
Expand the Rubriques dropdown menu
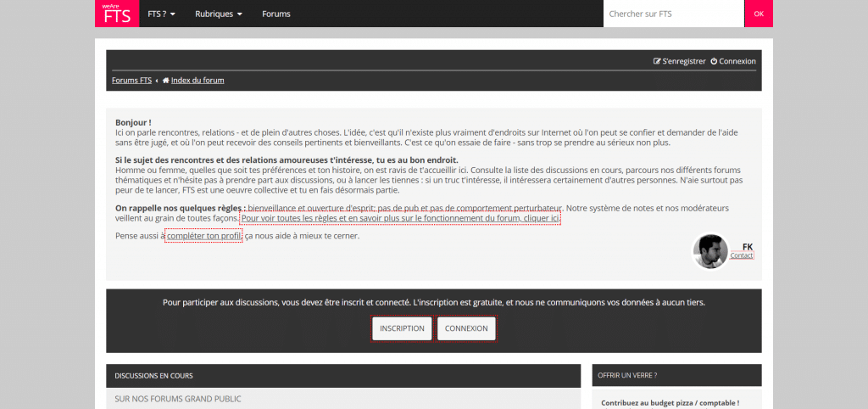click(x=219, y=14)
